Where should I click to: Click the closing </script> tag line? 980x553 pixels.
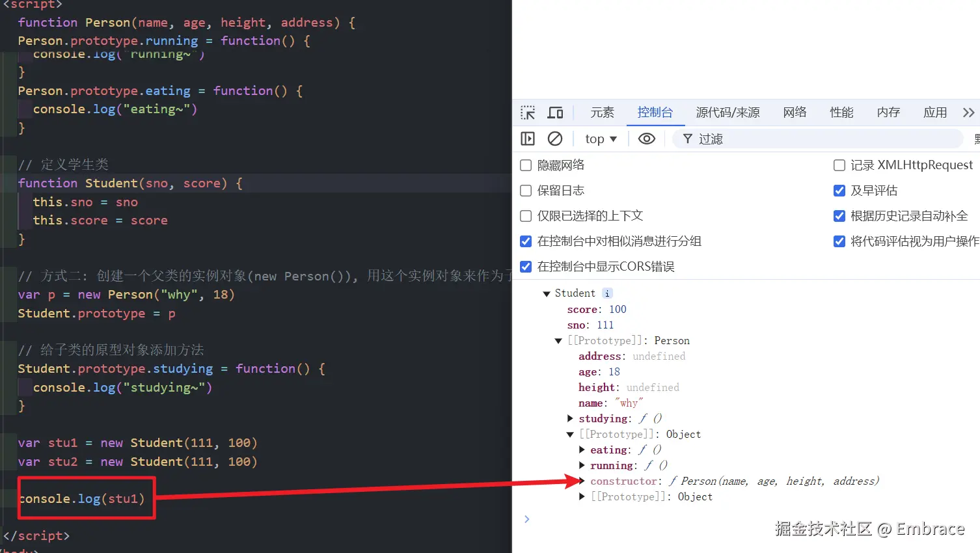point(36,536)
